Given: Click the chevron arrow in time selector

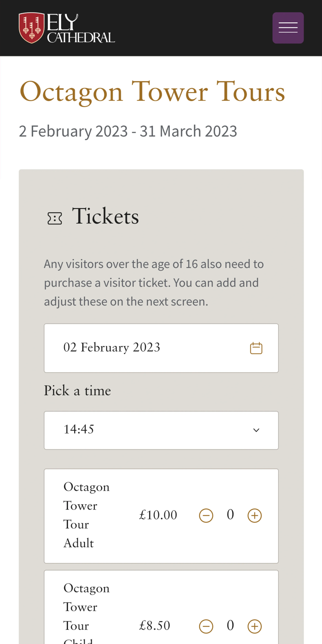Looking at the screenshot, I should 256,430.
